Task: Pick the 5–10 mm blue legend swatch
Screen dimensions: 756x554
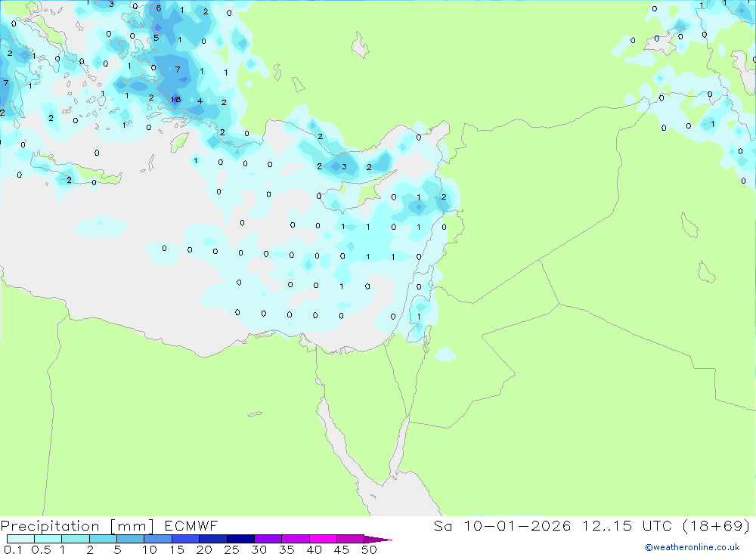Action: 131,539
